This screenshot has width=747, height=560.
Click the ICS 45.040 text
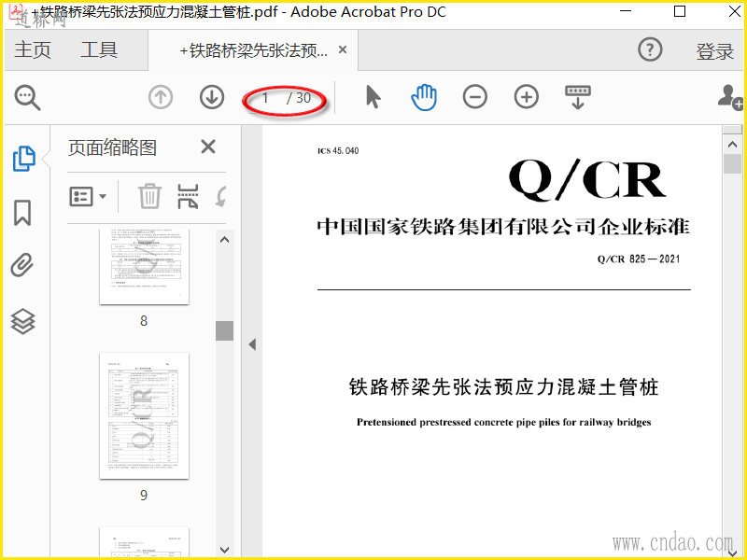coord(338,151)
